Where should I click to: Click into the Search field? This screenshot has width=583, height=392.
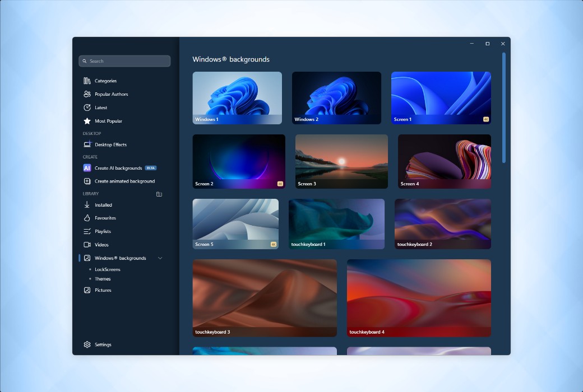[x=124, y=61]
